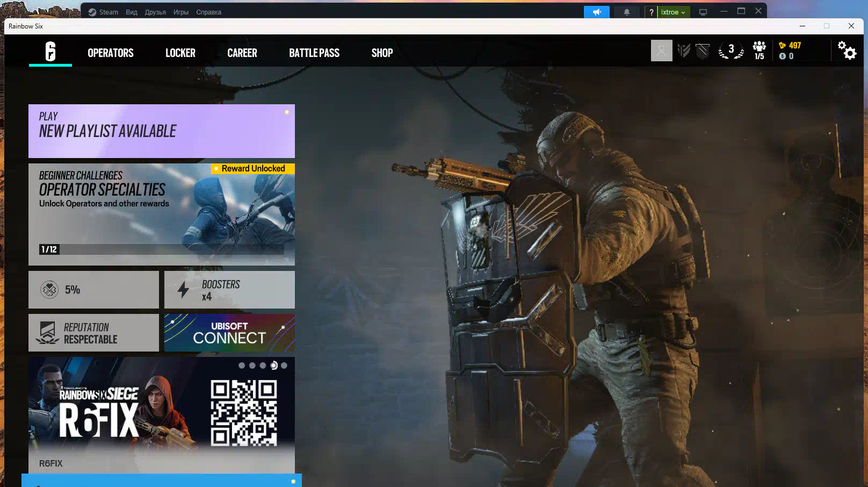Click the R6FIX QR code
Image resolution: width=868 pixels, height=487 pixels.
[x=244, y=413]
